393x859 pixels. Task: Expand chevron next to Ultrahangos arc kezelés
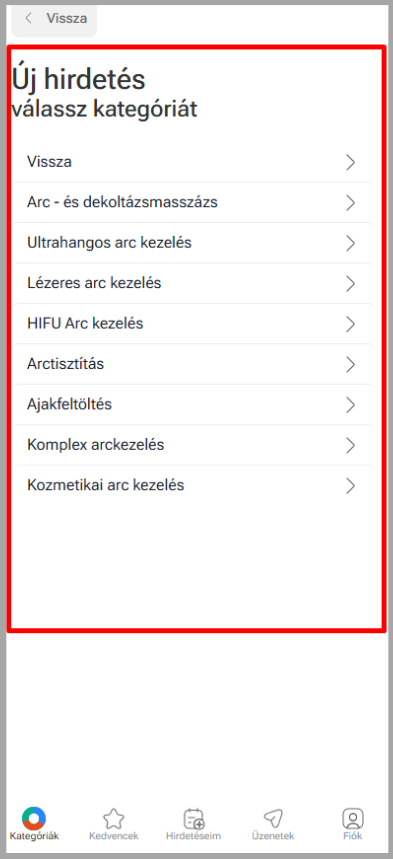pos(351,243)
